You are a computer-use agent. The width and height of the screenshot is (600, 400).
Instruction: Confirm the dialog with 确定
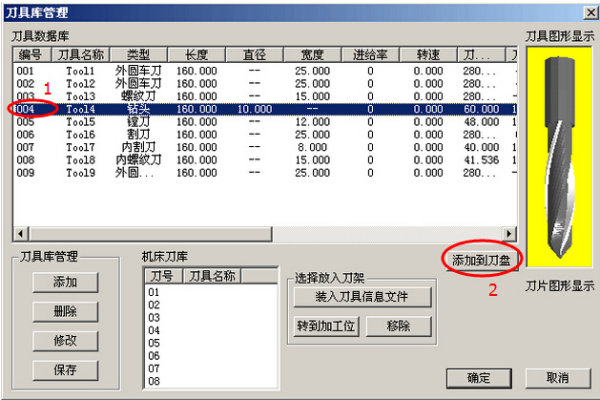[478, 378]
